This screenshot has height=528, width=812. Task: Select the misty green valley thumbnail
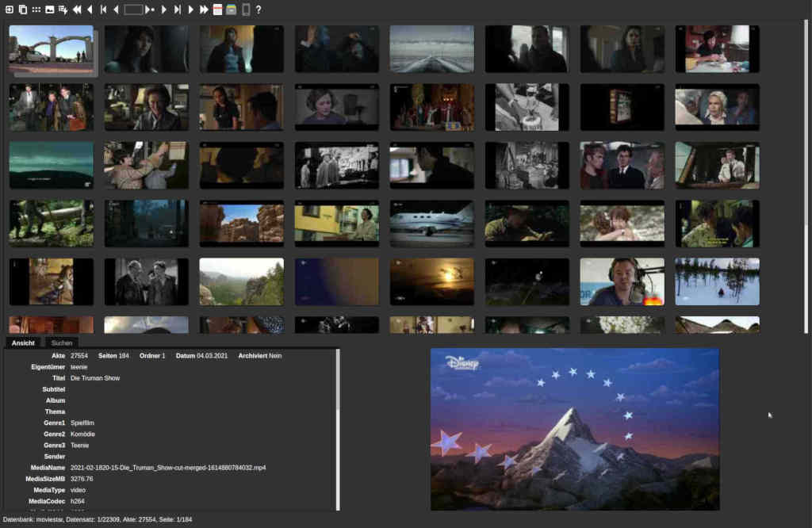click(x=241, y=281)
